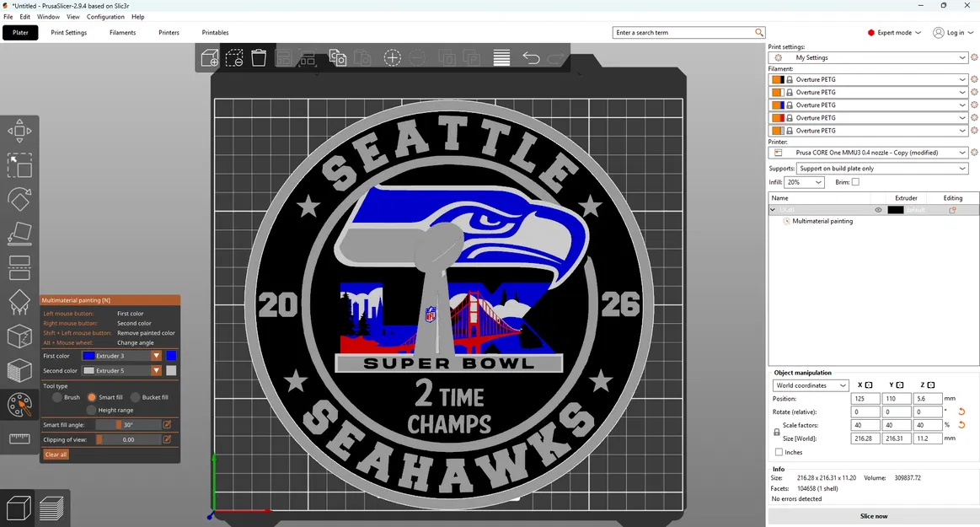
Task: Click the Slice now button
Action: point(875,515)
